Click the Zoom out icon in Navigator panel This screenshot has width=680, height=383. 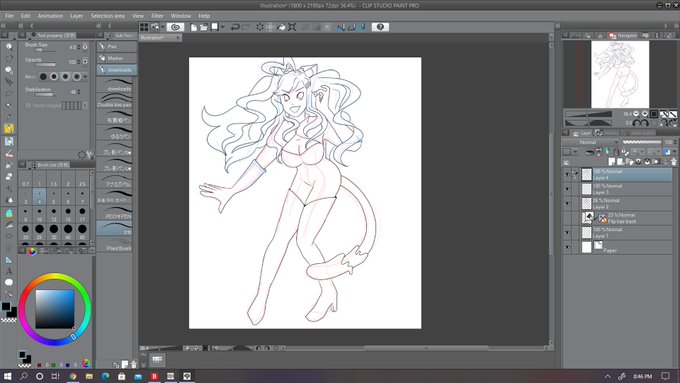tap(636, 114)
